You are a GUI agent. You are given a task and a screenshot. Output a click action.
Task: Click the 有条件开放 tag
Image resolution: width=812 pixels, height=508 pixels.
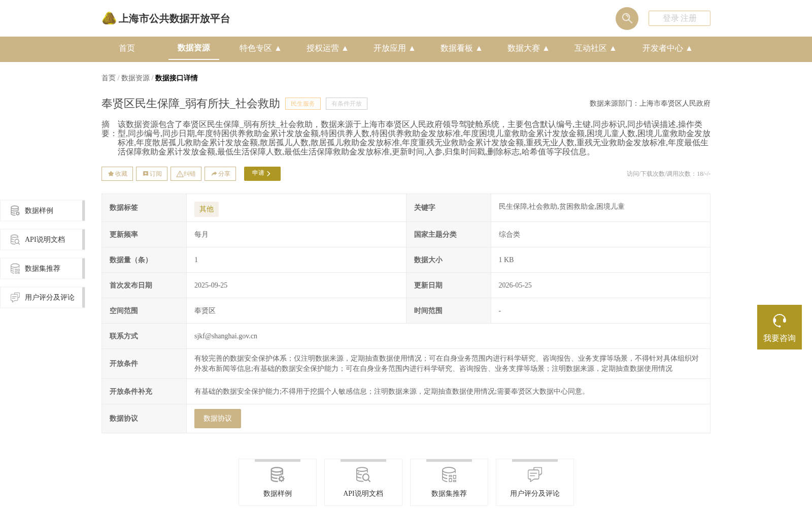(x=347, y=104)
